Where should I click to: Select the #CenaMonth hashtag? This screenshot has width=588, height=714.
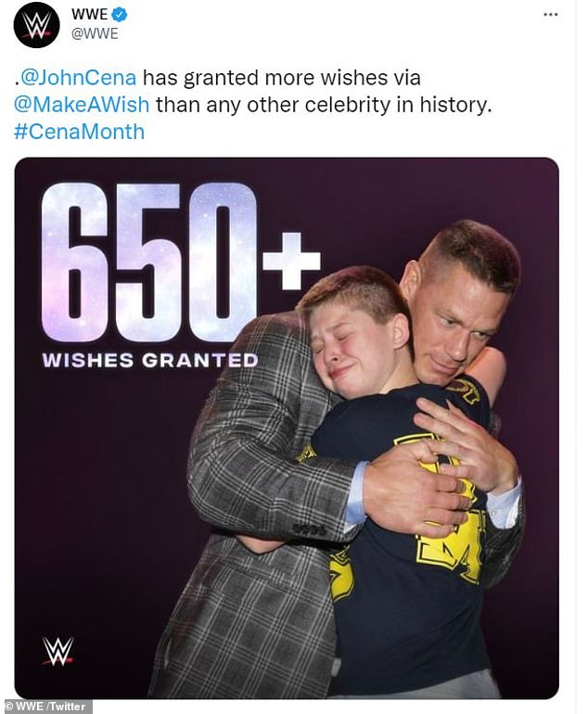pyautogui.click(x=80, y=131)
